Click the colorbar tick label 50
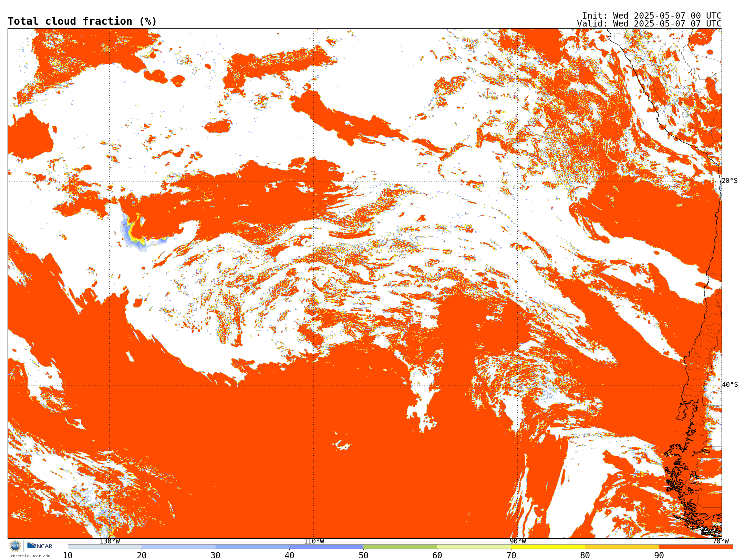Viewport: 744px width, 560px height. (363, 555)
